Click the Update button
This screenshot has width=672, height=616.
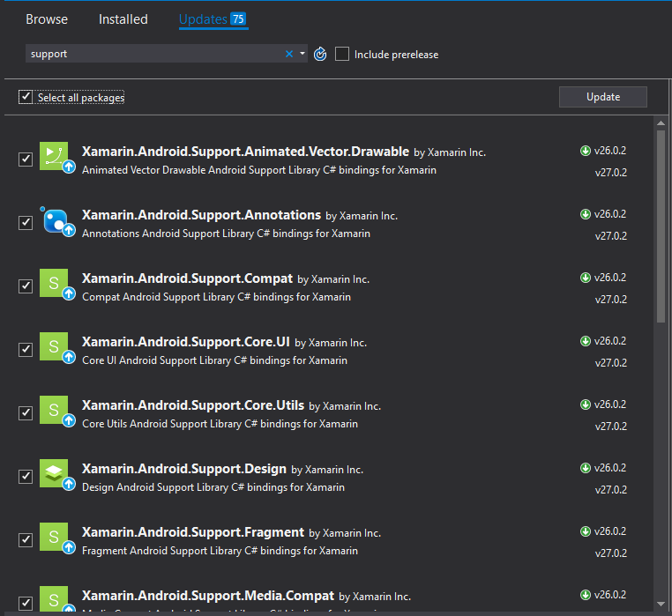(x=603, y=97)
